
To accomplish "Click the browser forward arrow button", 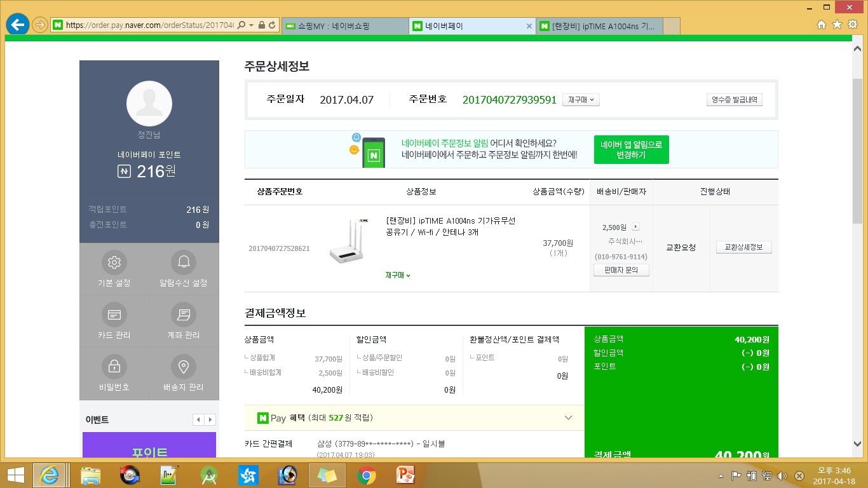I will (x=40, y=25).
